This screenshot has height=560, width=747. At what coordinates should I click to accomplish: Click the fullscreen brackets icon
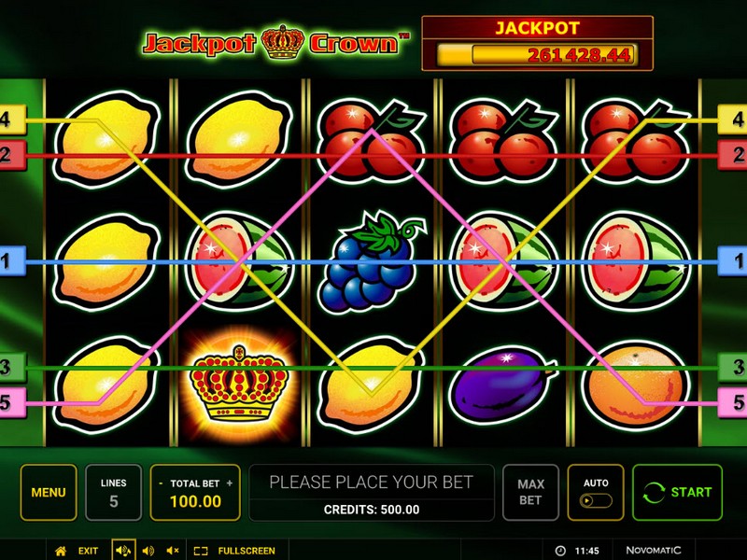click(x=201, y=551)
